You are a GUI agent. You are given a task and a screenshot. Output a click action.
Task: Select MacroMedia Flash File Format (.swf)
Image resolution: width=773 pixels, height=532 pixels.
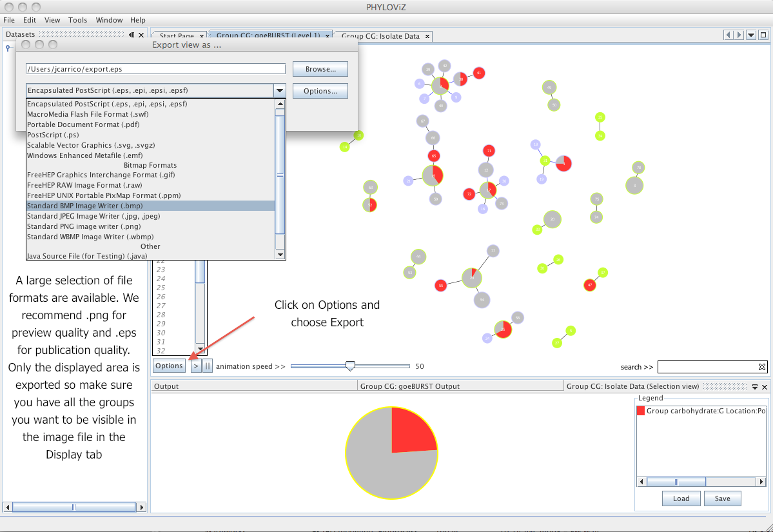point(150,114)
